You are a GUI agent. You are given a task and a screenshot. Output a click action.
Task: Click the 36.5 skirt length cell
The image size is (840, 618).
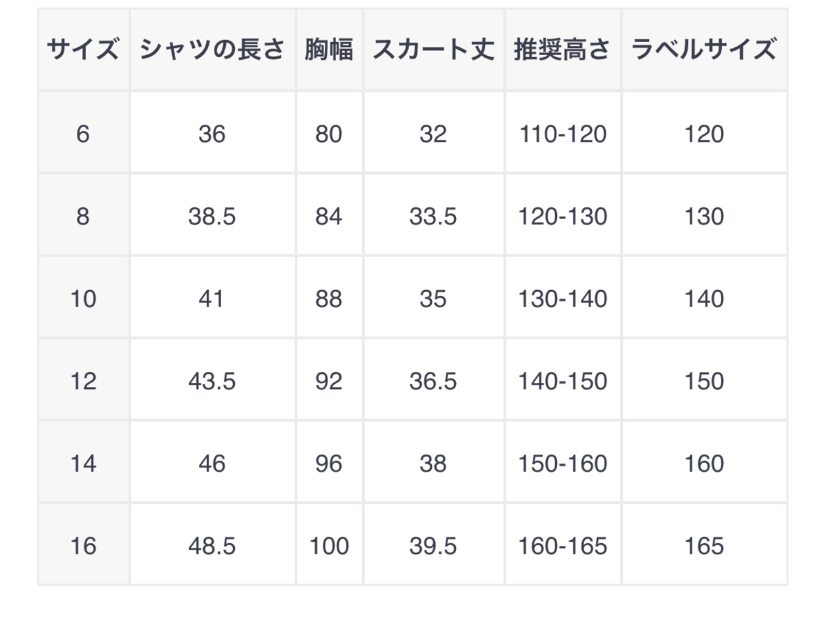[x=433, y=381]
